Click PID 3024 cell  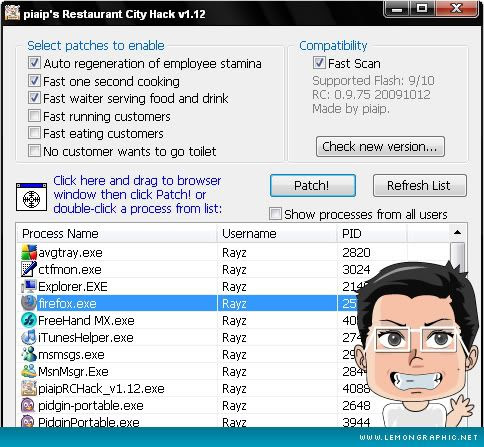point(356,270)
